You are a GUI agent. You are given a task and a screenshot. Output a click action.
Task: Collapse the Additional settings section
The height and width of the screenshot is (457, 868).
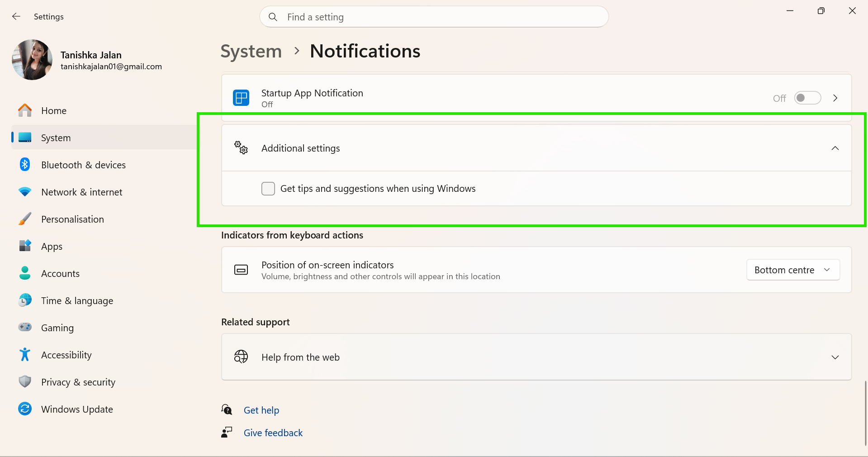[835, 148]
